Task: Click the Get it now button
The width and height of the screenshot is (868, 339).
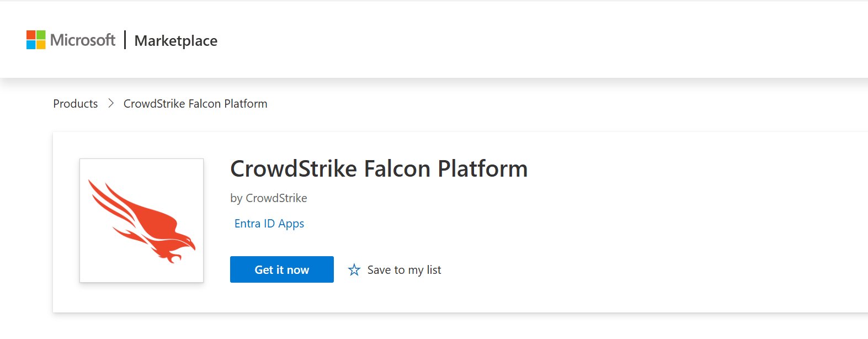Action: coord(282,269)
